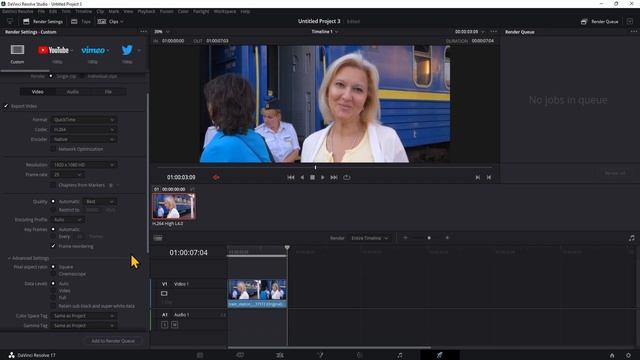Viewport: 640px width, 360px height.
Task: Open the Workspace menu
Action: tap(225, 11)
